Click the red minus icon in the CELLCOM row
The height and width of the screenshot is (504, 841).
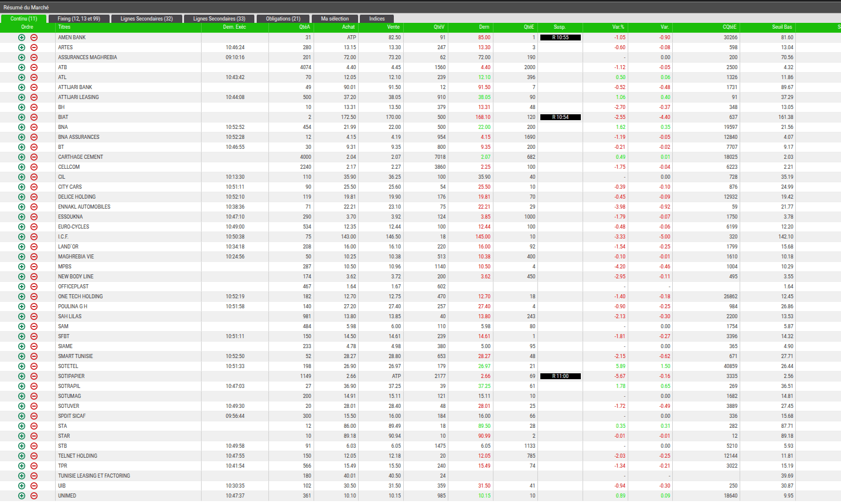(x=34, y=167)
